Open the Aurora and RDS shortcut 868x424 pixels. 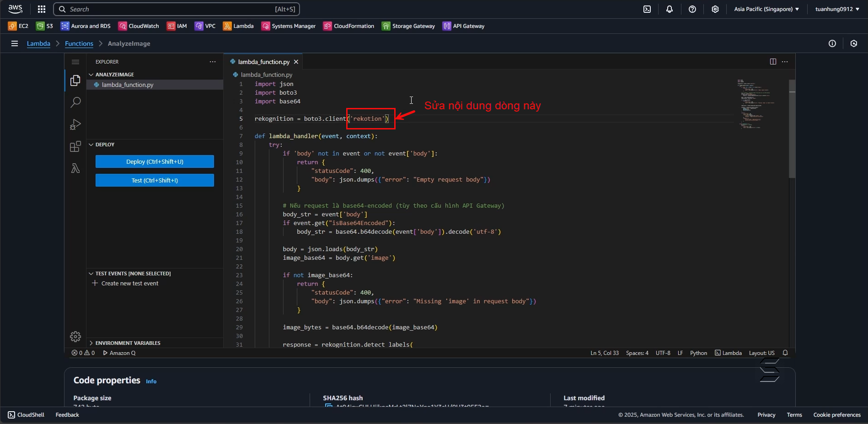coord(86,26)
